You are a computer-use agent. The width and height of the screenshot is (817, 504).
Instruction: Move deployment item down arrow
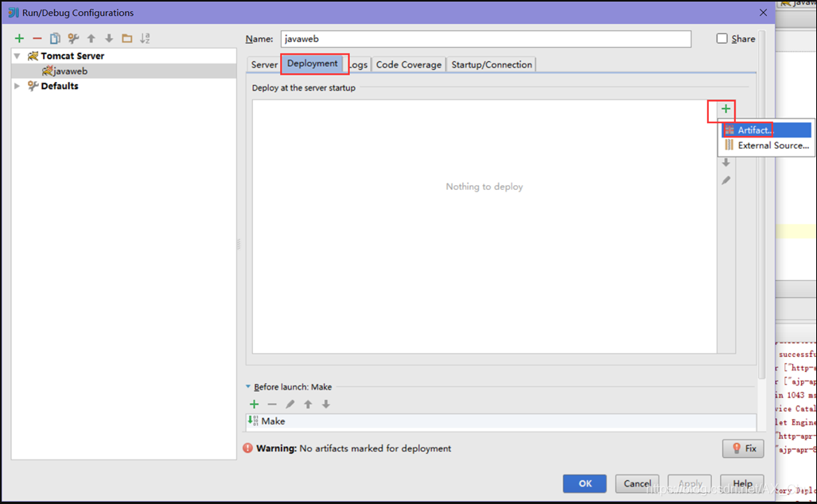coord(726,163)
